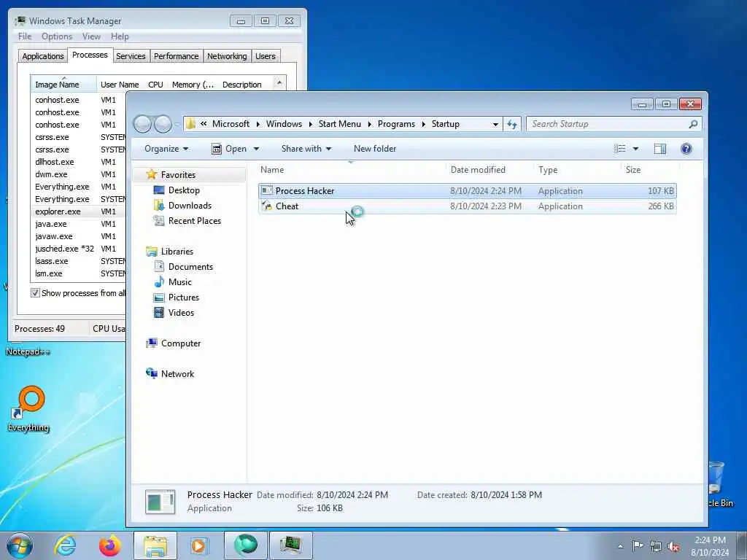Open the Everything desktop shortcut

point(28,408)
